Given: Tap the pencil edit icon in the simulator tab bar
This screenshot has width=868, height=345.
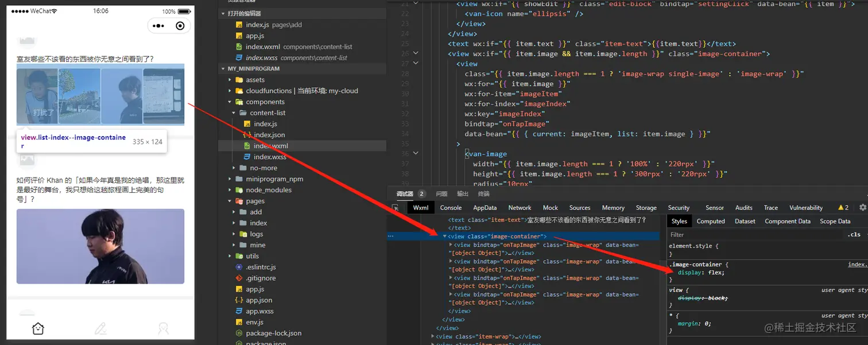Looking at the screenshot, I should [100, 328].
